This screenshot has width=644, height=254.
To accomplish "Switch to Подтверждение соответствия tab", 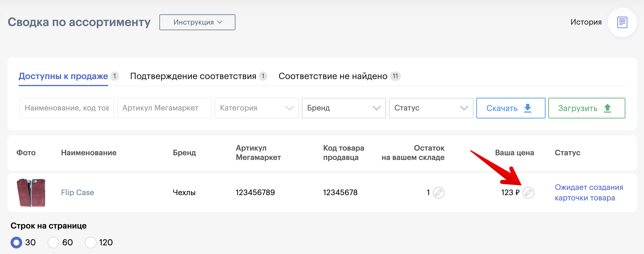I will click(x=193, y=76).
